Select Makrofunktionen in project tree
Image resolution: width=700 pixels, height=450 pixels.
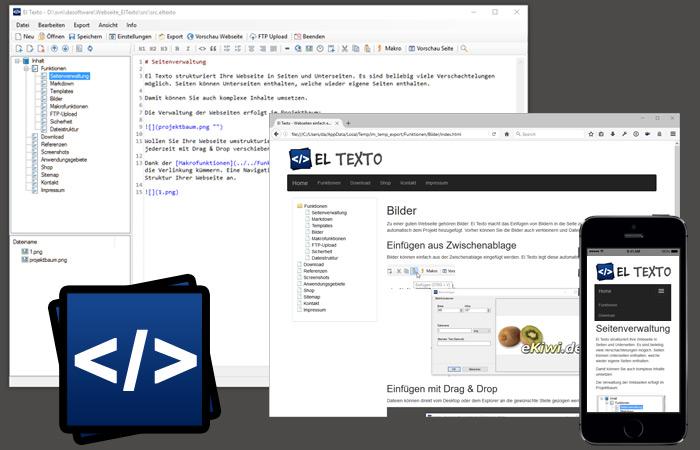tap(69, 106)
